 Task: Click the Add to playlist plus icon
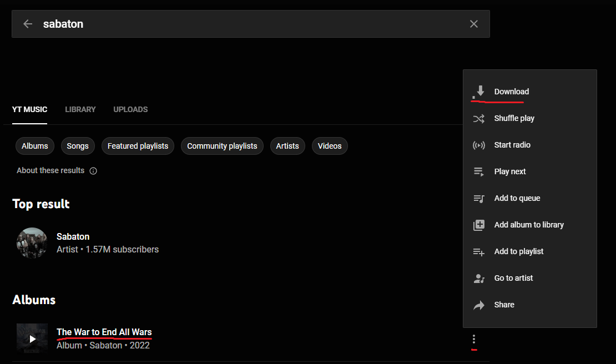point(478,252)
